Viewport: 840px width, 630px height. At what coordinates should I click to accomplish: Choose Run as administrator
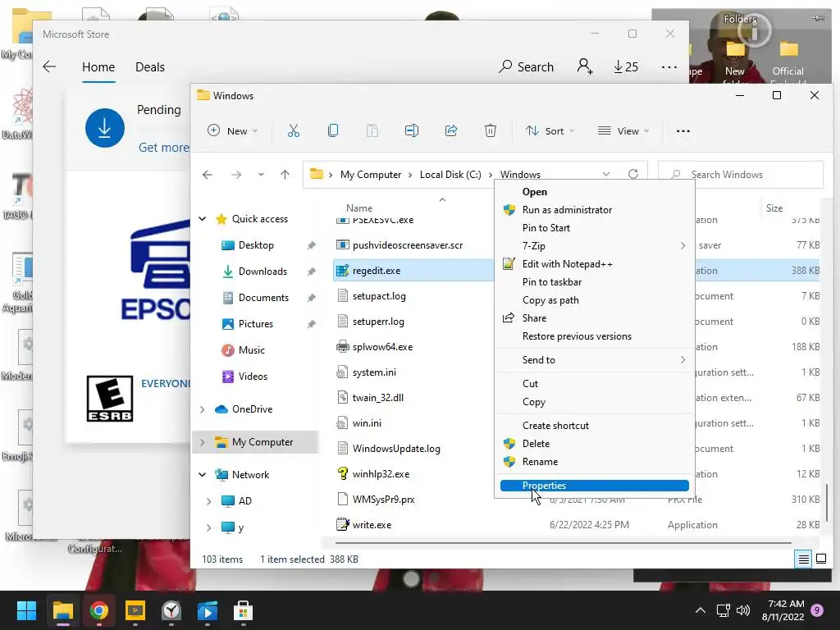tap(595, 210)
